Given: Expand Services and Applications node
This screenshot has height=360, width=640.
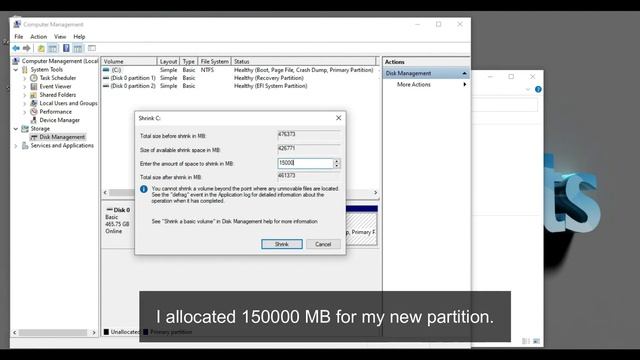Looking at the screenshot, I should (x=16, y=146).
